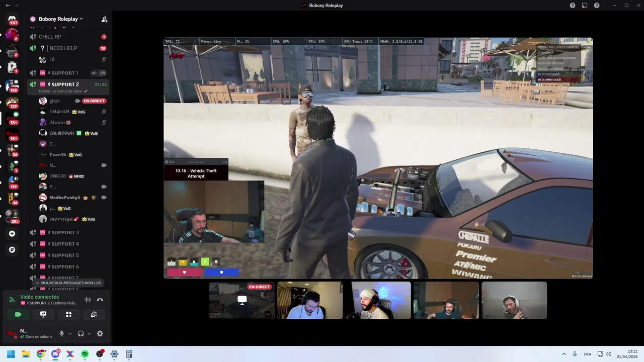
Task: Open the live stream thumbnail tile
Action: tap(242, 300)
